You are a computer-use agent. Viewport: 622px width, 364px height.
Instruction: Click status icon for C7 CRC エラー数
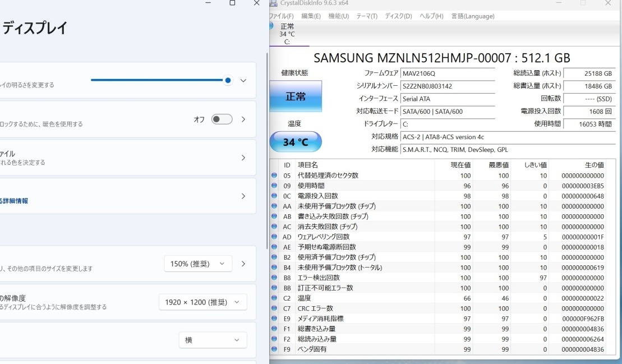pos(274,308)
